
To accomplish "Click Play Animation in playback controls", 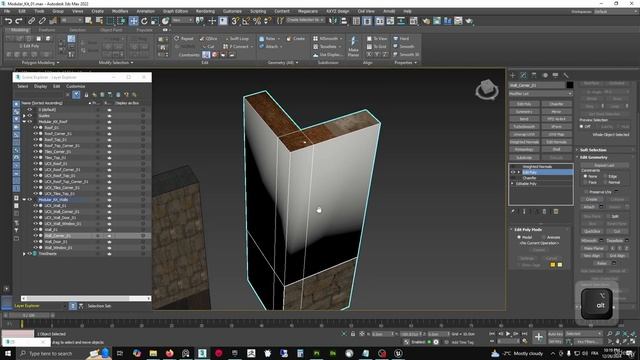I will tap(508, 334).
